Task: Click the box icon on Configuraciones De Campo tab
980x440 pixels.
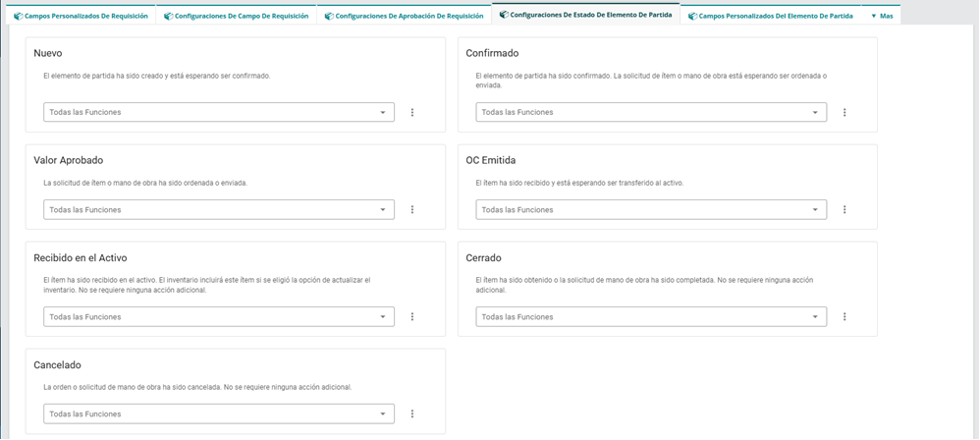Action: (168, 16)
